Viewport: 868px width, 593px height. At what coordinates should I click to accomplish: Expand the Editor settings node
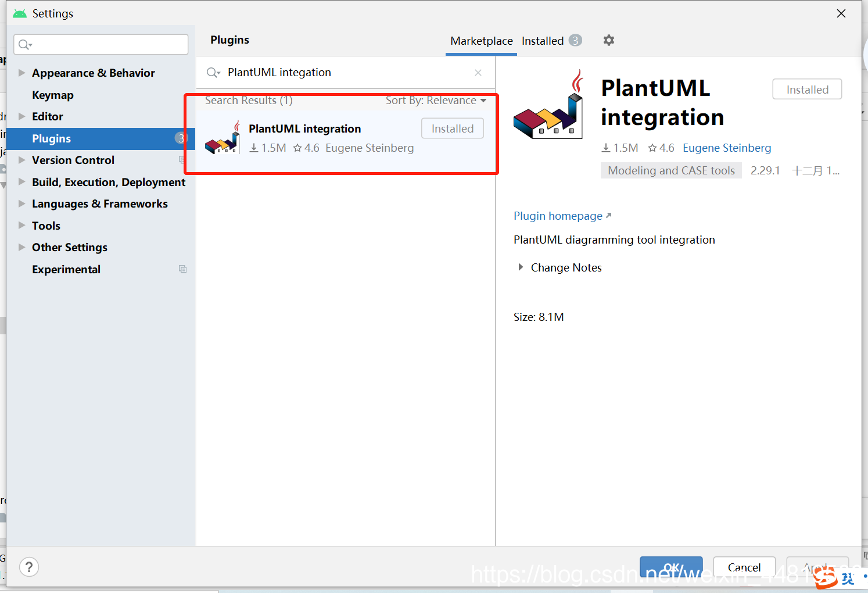(x=21, y=116)
